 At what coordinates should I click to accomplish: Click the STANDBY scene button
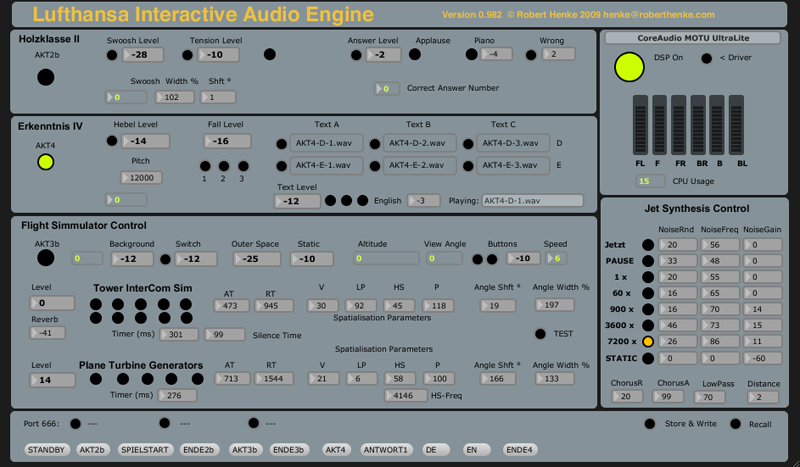click(x=46, y=450)
